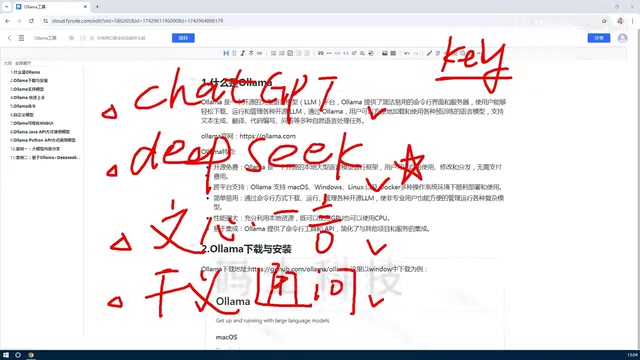Click the 'macOS' text in Ollama readme

[227, 337]
